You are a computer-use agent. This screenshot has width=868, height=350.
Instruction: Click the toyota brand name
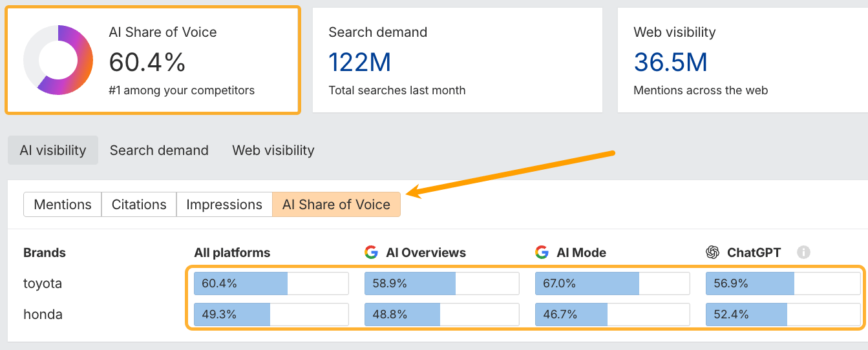43,283
